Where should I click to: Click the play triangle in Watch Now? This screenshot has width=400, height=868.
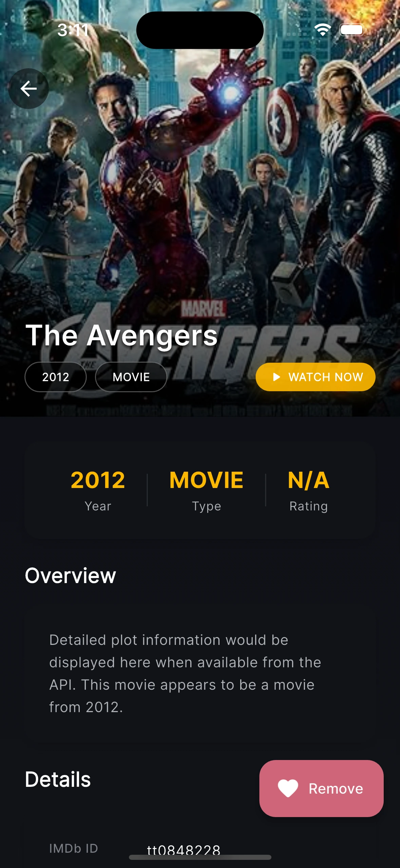point(277,377)
